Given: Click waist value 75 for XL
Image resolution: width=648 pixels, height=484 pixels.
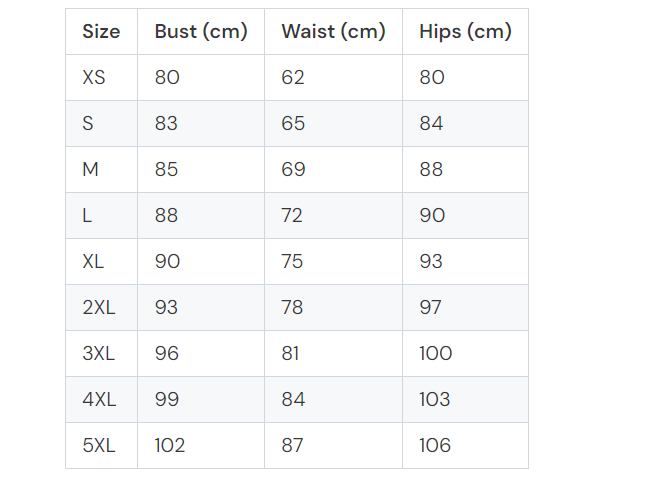Looking at the screenshot, I should point(293,262).
